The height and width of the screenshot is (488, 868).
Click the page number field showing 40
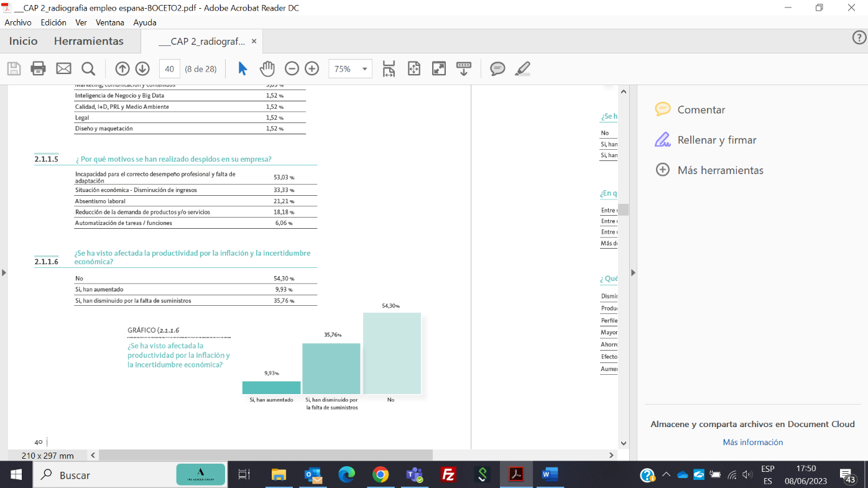click(170, 69)
